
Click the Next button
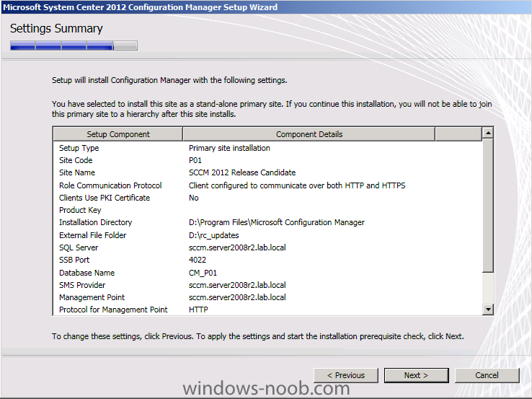417,375
